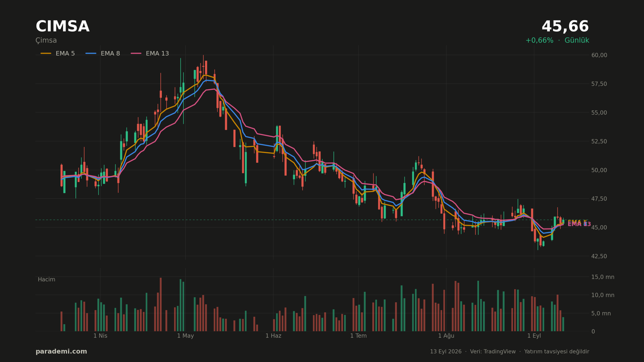The image size is (644, 362).
Task: Click the 1 May date axis label
Action: 186,336
